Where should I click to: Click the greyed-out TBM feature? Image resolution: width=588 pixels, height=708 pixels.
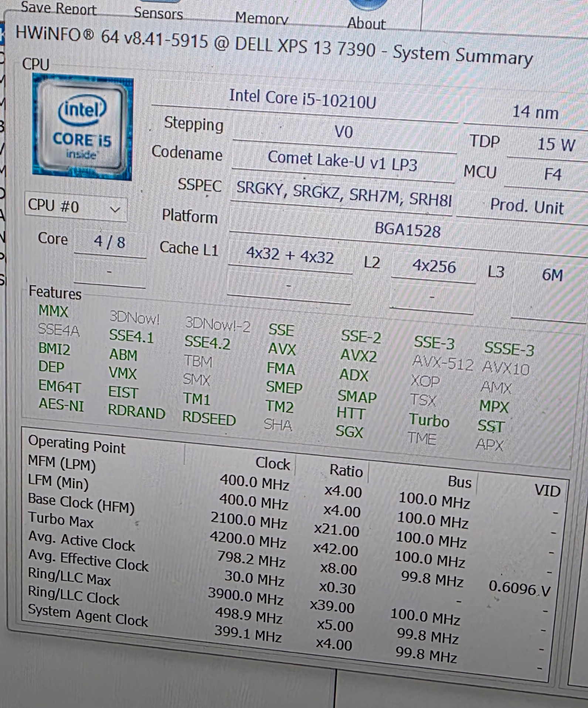click(198, 361)
